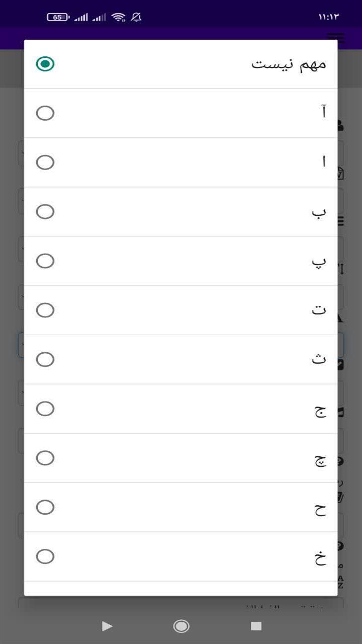
Task: Tap the recent apps square icon
Action: tap(256, 626)
